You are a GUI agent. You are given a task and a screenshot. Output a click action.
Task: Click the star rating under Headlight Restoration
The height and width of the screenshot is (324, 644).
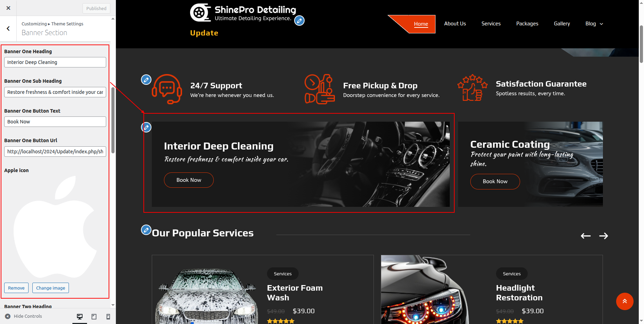coord(510,321)
